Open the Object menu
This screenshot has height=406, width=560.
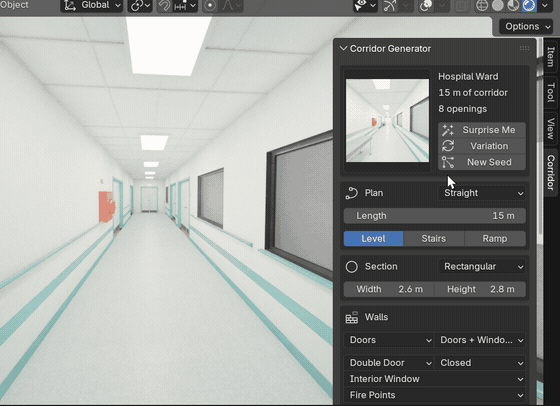(x=14, y=5)
